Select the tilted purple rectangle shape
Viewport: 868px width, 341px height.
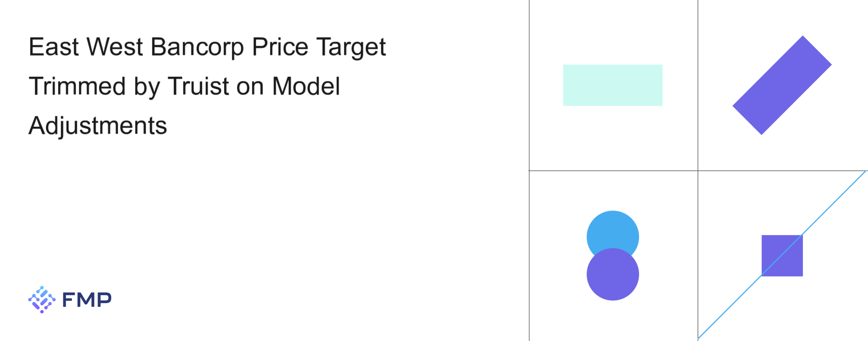coord(782,85)
